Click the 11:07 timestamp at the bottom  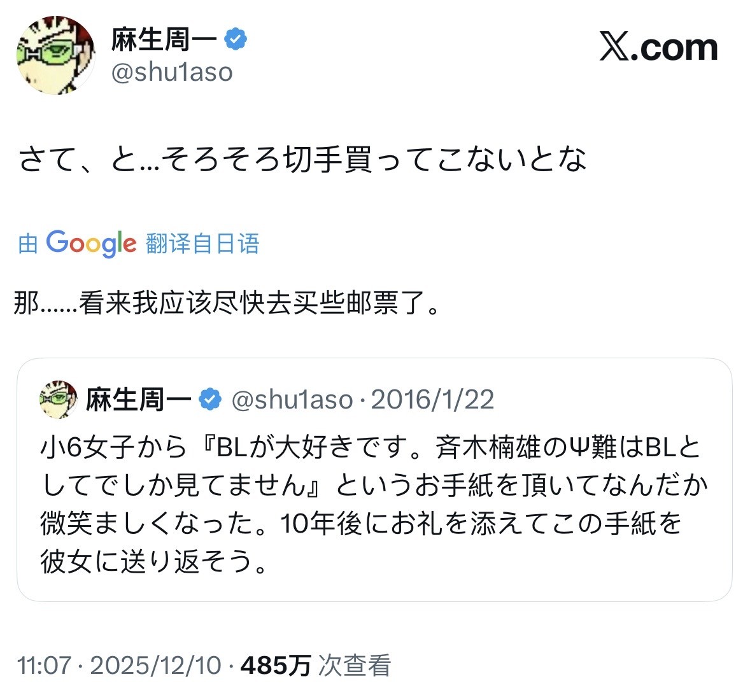coord(44,666)
